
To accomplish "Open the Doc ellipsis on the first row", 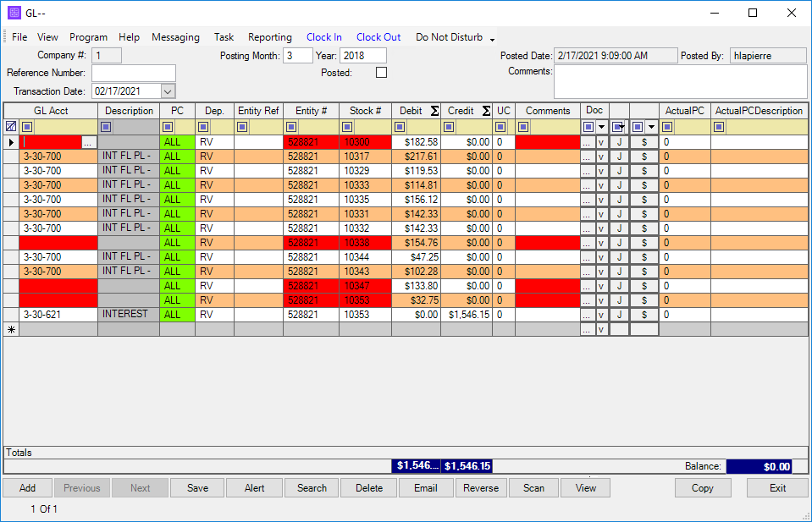I will 587,143.
